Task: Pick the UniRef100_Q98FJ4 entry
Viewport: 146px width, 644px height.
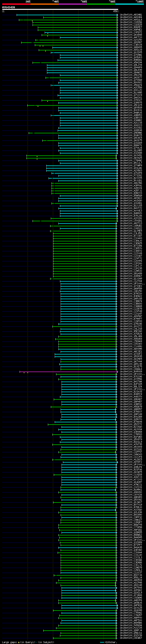Action: [131, 630]
